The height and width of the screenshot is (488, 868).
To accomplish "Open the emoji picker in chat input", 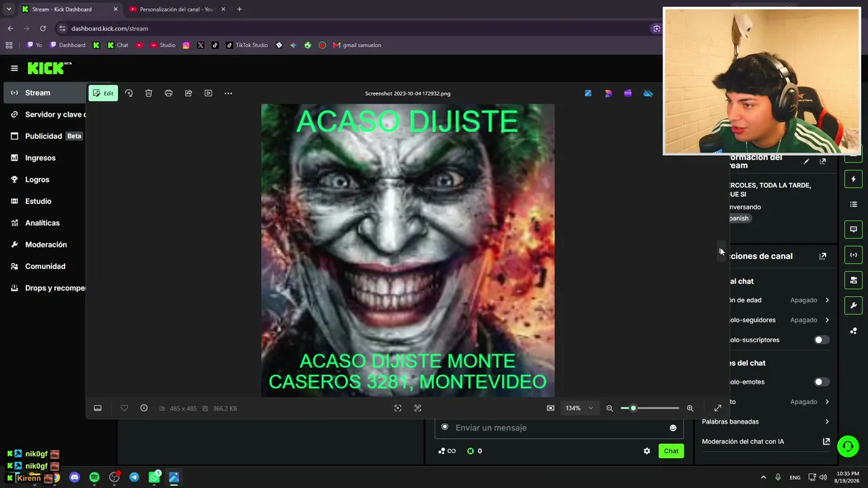I will coord(673,428).
